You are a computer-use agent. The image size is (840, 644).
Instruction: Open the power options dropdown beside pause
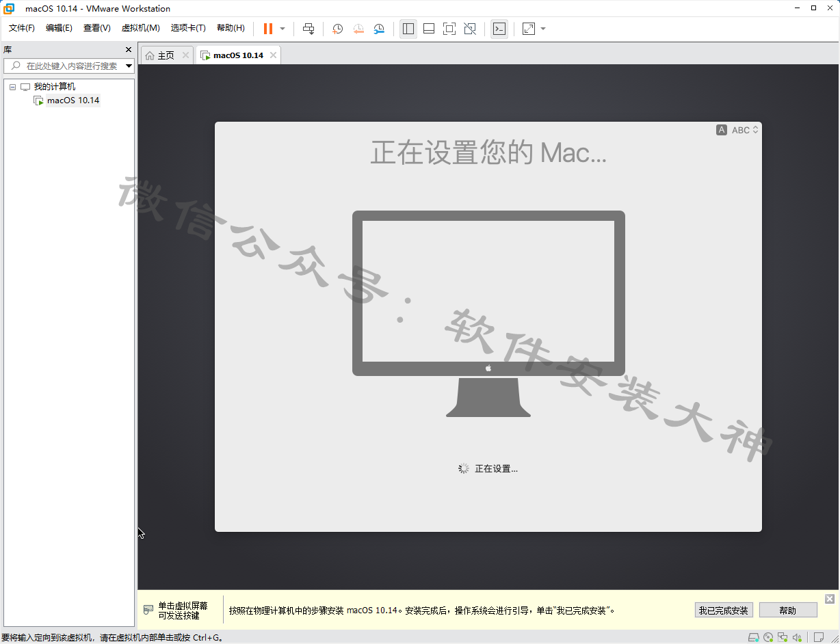283,29
